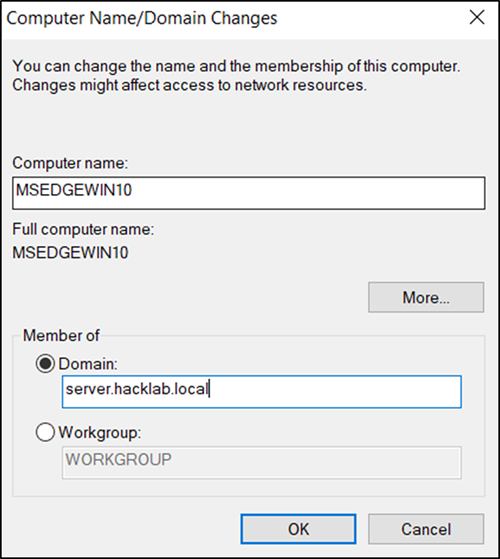Focus the Domain field containing server.hacklab.local
Viewport: 500px width, 559px height.
(262, 391)
